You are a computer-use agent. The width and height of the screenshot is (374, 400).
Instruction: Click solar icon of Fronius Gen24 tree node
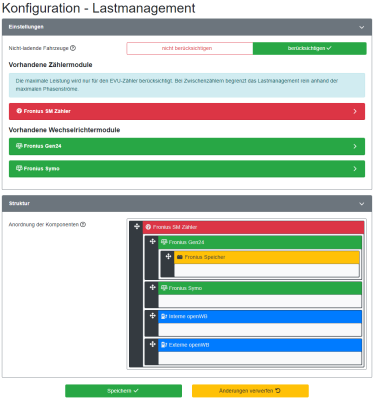coord(164,242)
